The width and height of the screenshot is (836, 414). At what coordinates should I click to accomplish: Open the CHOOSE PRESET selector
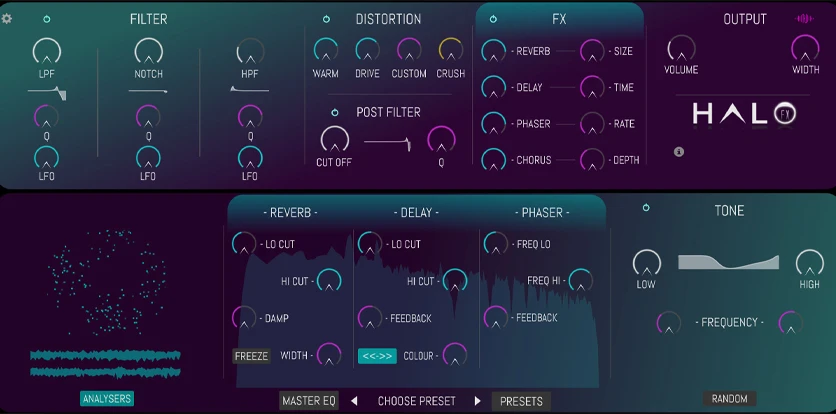pyautogui.click(x=416, y=401)
